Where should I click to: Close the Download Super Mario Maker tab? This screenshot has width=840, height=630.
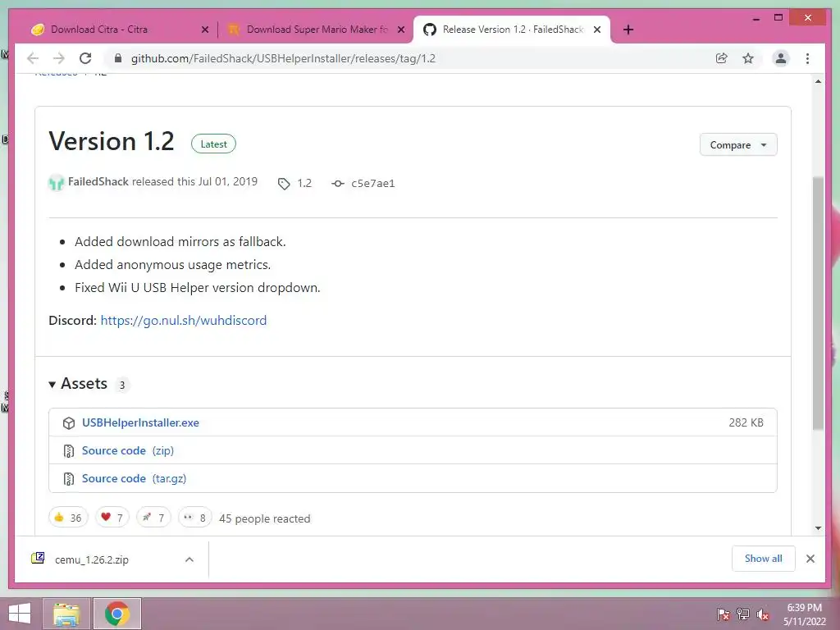[400, 30]
